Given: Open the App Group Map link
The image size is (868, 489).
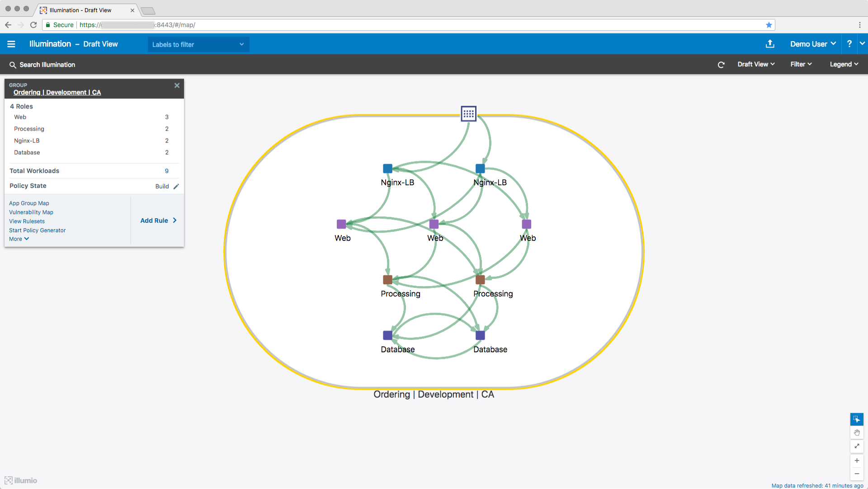Looking at the screenshot, I should [x=29, y=203].
